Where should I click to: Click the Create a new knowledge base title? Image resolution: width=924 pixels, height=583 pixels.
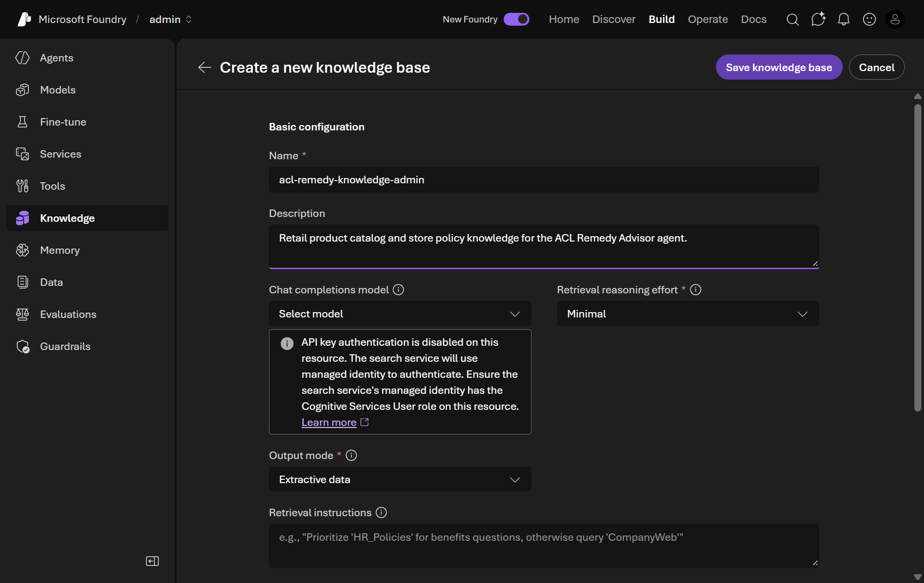(x=325, y=67)
